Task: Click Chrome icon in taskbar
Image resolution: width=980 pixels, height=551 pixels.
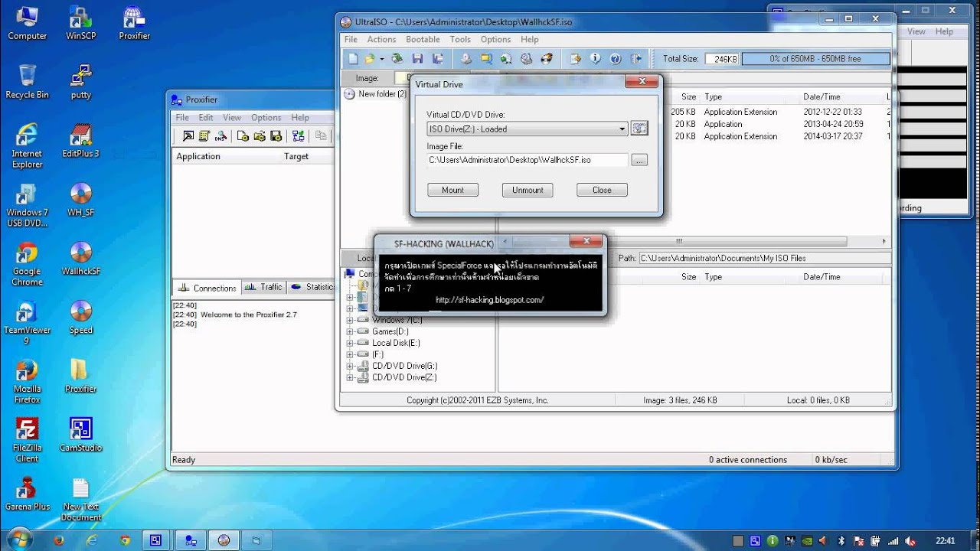Action: point(125,540)
